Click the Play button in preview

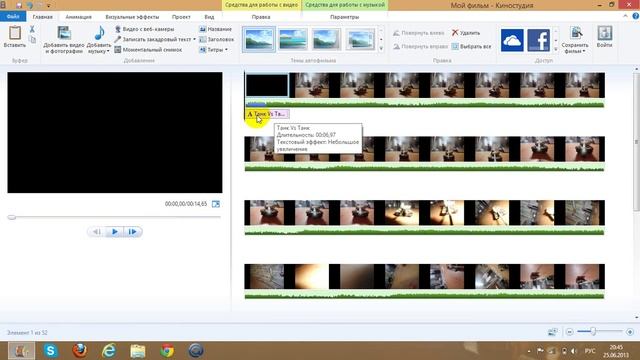point(115,232)
